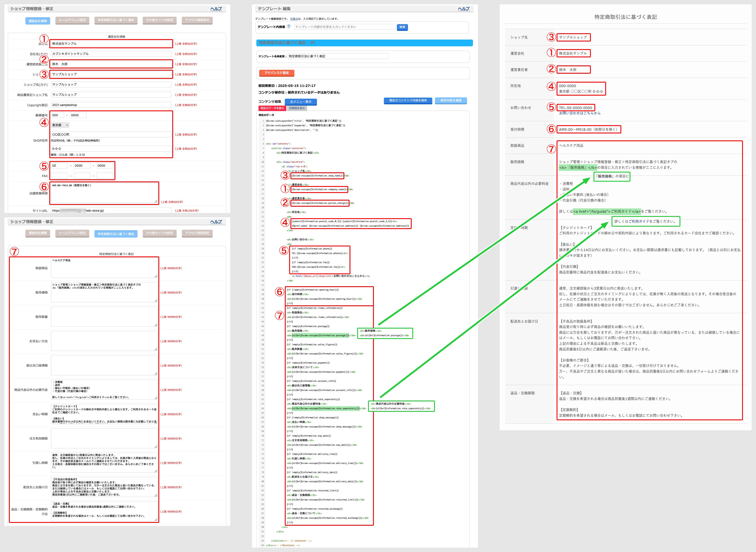Screen dimensions: 756x552
Task: Click the question mark icon beside テンプレート内検索
Action: pos(288,26)
